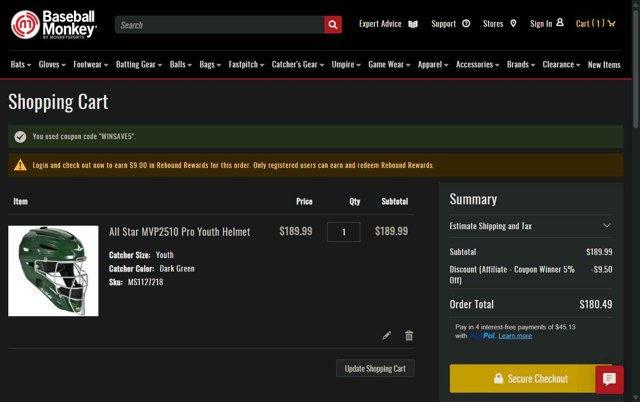Open the live chat bubble icon

coord(609,379)
